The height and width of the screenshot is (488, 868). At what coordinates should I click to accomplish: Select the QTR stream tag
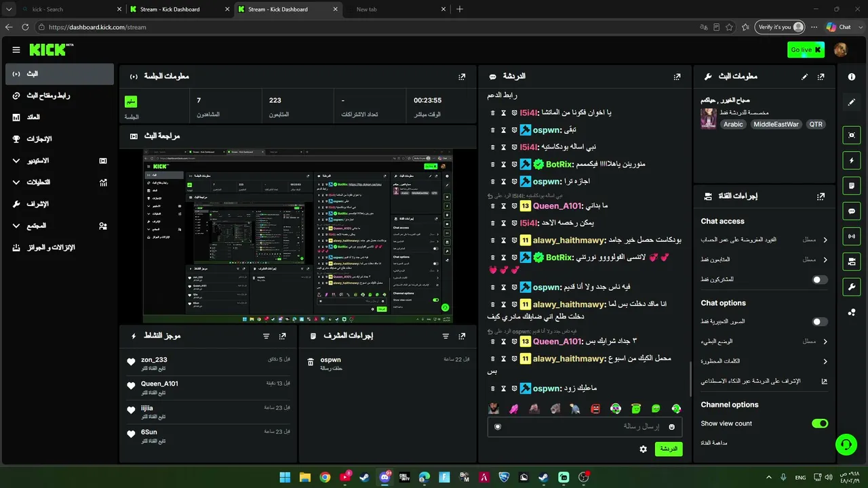[x=816, y=125]
